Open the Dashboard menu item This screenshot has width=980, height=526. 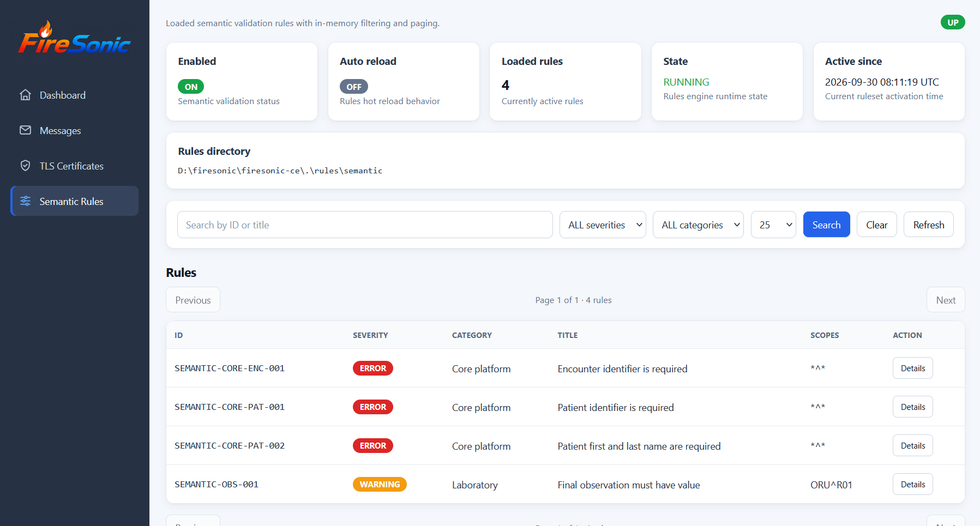[74, 95]
